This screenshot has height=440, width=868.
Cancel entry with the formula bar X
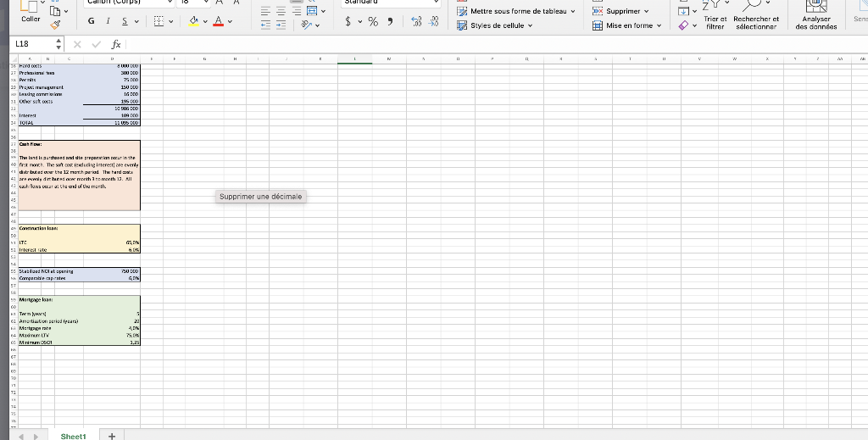(77, 44)
